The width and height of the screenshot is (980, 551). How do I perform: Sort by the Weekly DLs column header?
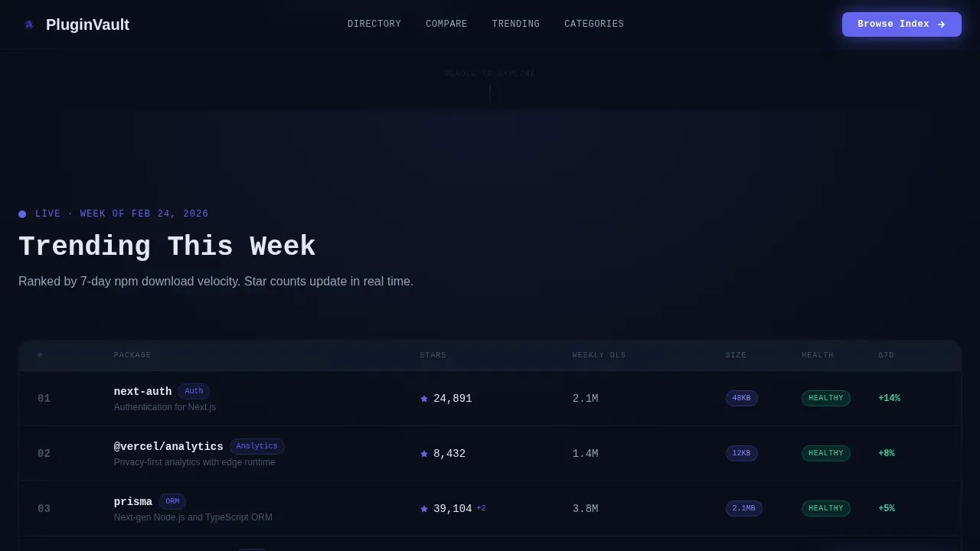tap(599, 355)
